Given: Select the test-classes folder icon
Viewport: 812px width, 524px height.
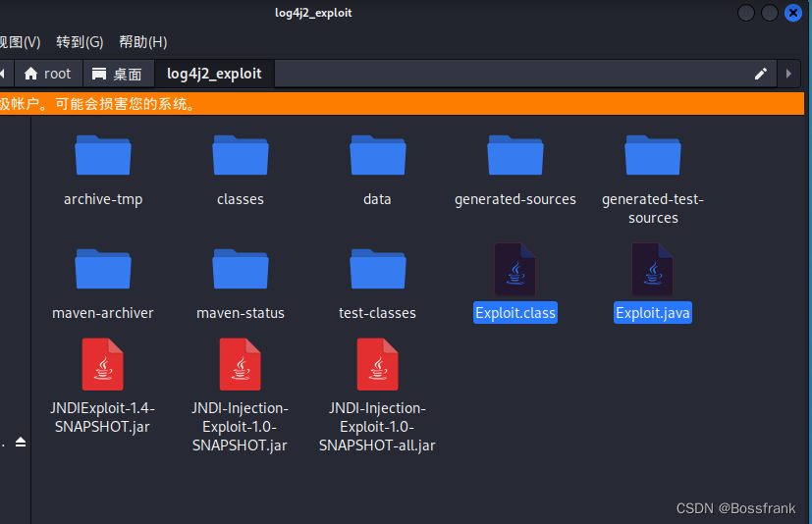Looking at the screenshot, I should (377, 269).
